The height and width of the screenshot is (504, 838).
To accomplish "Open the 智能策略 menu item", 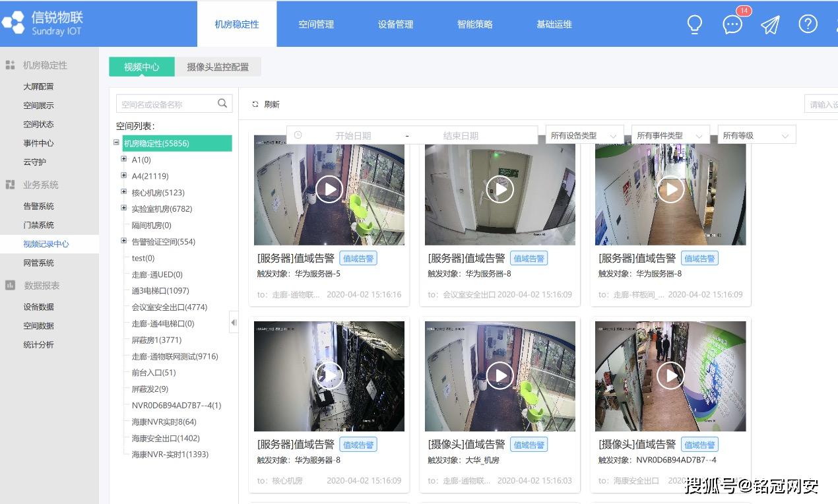I will (474, 24).
